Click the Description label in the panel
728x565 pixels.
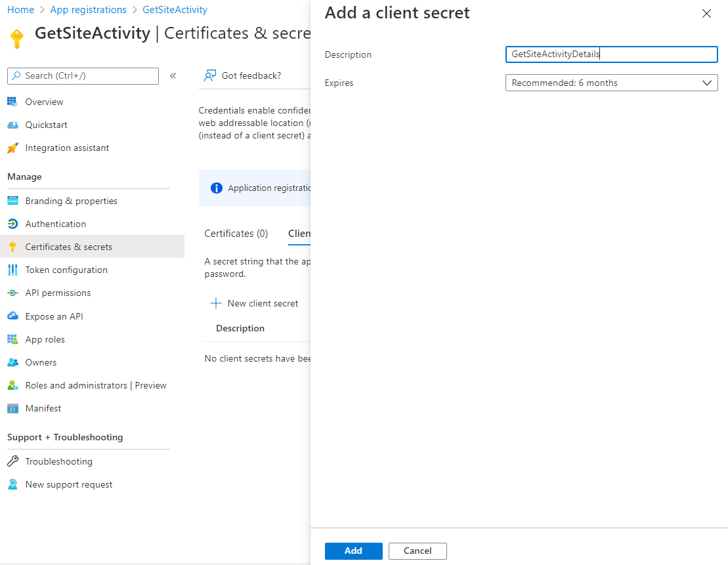pos(348,54)
